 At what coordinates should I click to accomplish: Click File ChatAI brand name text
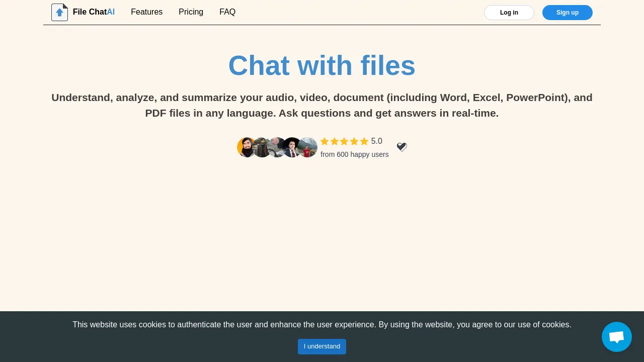(94, 12)
